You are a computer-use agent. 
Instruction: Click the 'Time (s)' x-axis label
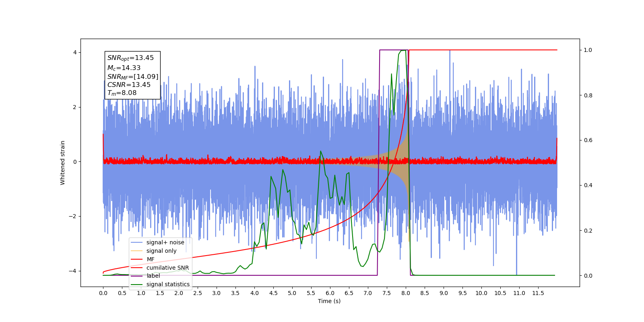[329, 301]
